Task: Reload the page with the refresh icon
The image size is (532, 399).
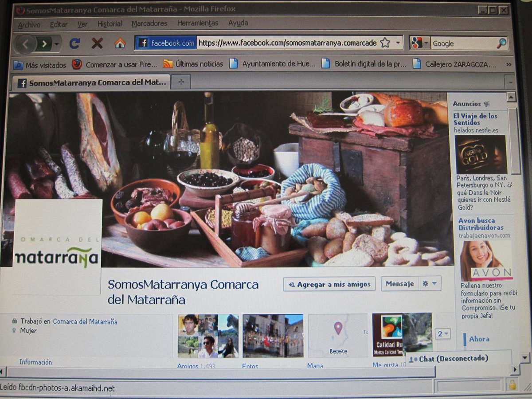Action: coord(74,43)
